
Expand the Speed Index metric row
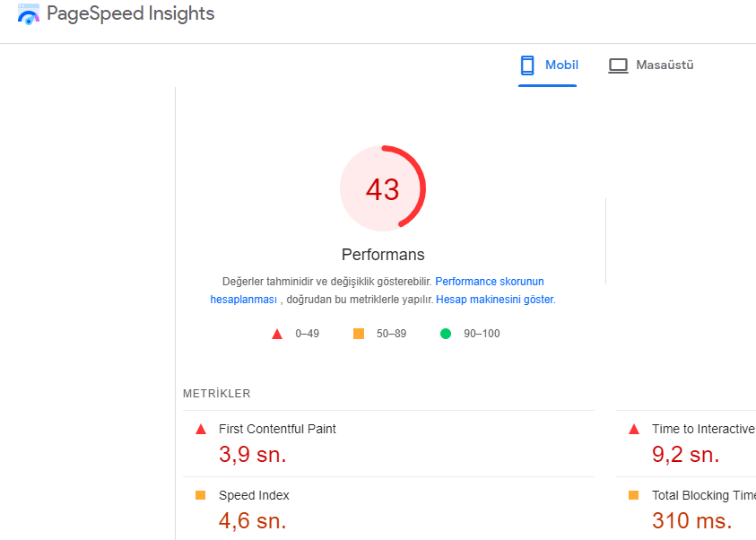coord(254,495)
